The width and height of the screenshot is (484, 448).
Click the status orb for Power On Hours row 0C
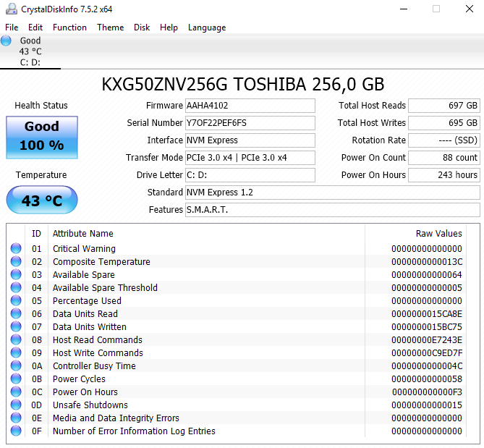tap(16, 392)
